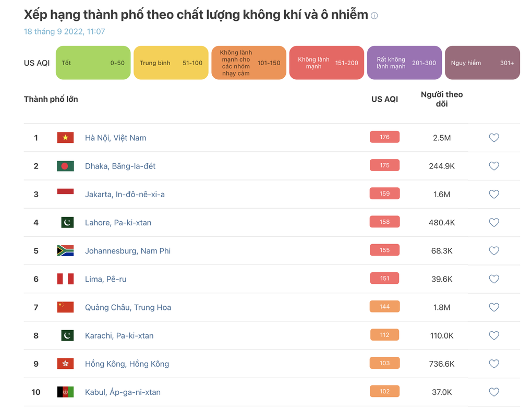Viewport: 532px width, 410px height.
Task: Open the Karachi, Pa-ki-xtan link
Action: 119,335
